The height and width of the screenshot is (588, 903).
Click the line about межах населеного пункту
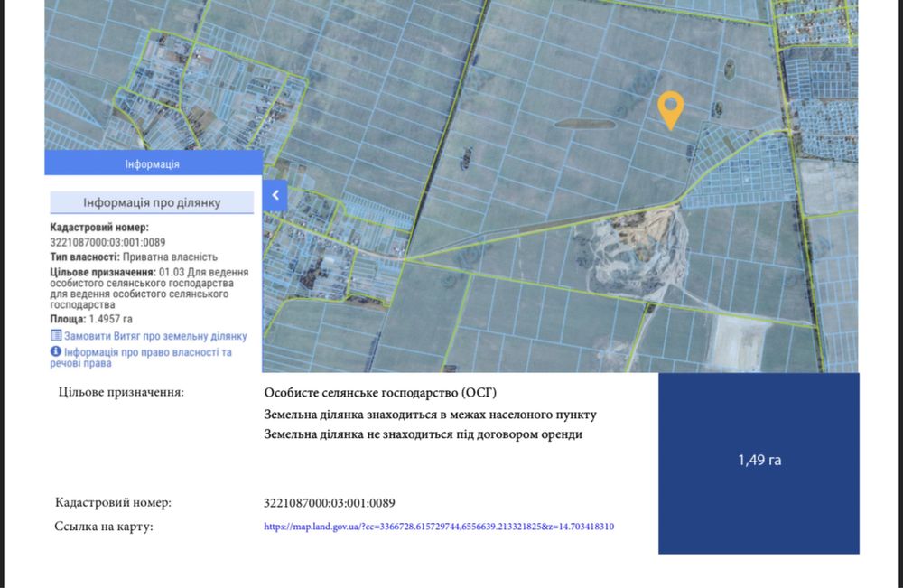(x=430, y=414)
